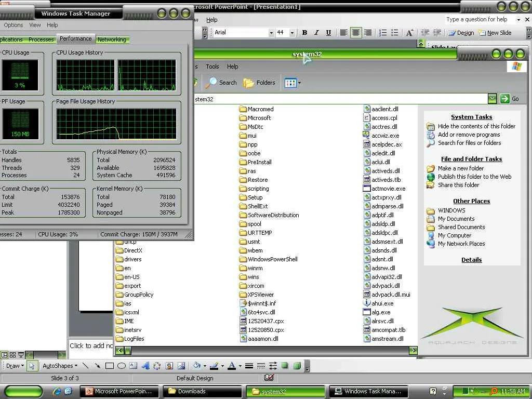Open the font color arrow in drawing toolbar
532x399 pixels.
tap(240, 366)
